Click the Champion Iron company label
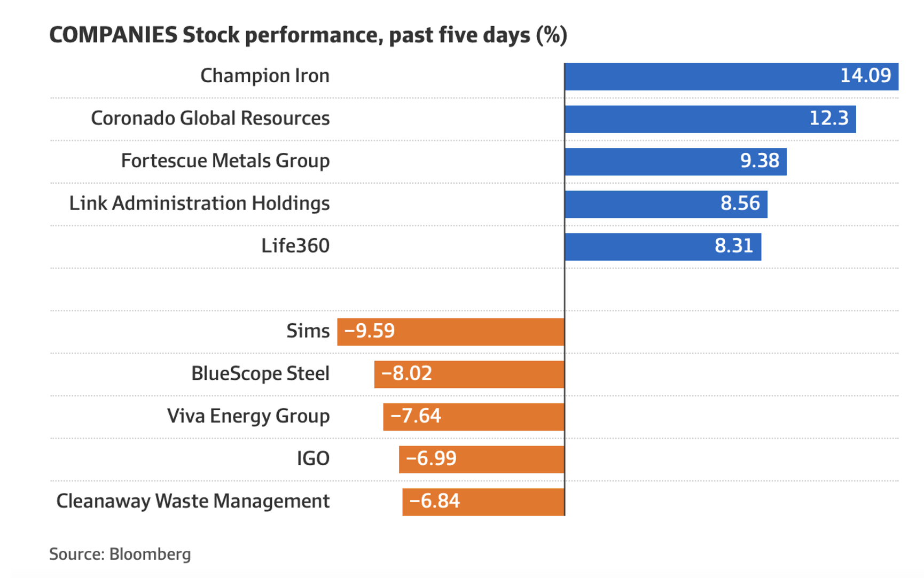Viewport: 924px width, 578px height. 265,76
